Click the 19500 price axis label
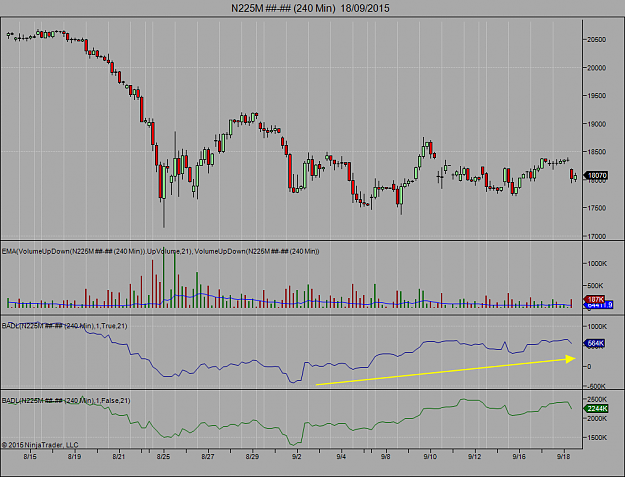The height and width of the screenshot is (477, 625). [x=596, y=96]
